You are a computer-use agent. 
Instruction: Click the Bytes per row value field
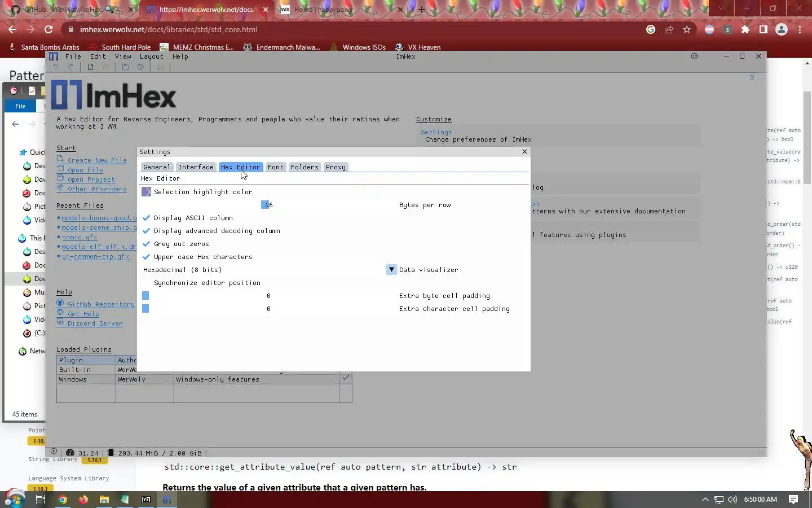(268, 205)
